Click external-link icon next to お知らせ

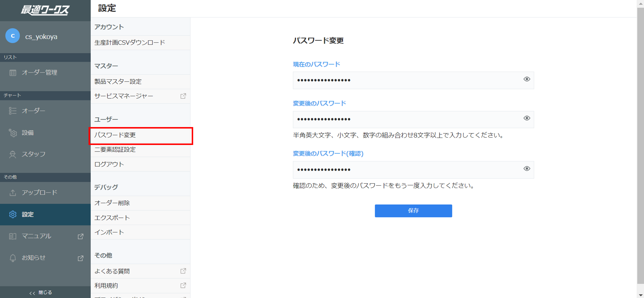pyautogui.click(x=80, y=258)
